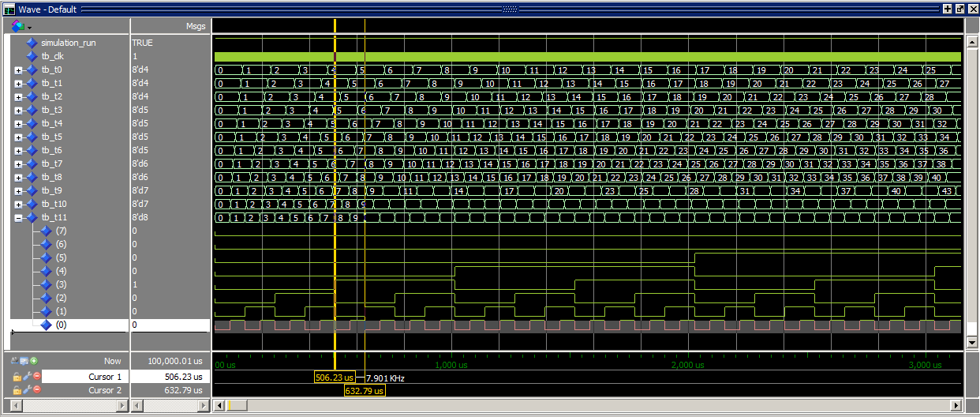The width and height of the screenshot is (980, 417).
Task: Select the tb_clk signal name
Action: [x=54, y=56]
